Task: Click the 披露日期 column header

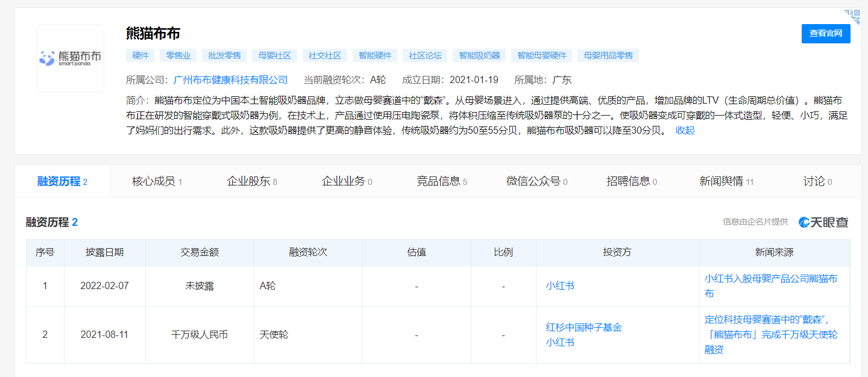Action: [105, 252]
